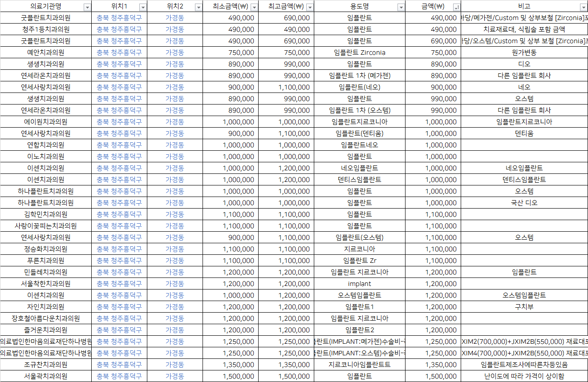Select 최소금액 1,350,000 in 조규찬치과의원 row

(231, 365)
